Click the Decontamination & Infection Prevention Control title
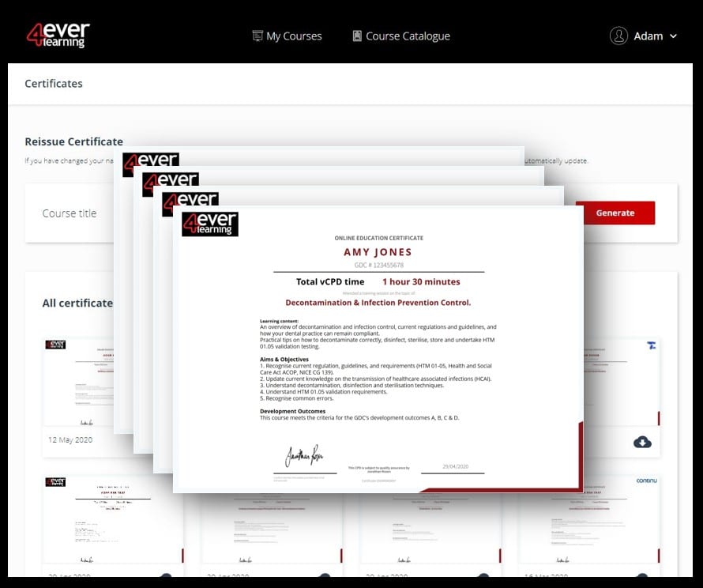The image size is (703, 588). (378, 303)
